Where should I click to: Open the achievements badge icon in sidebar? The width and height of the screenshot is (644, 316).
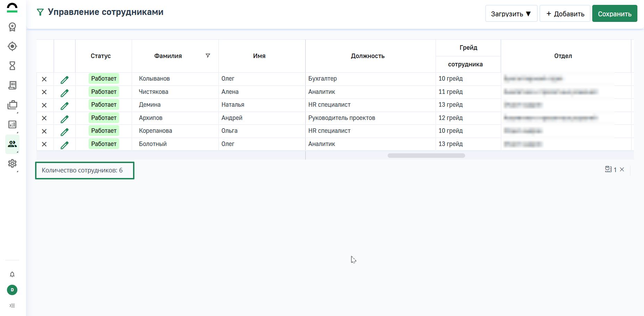pyautogui.click(x=12, y=27)
